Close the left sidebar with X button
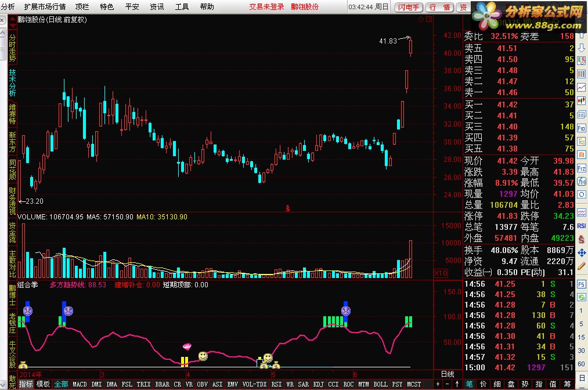This screenshot has height=390, width=588. 3,19
